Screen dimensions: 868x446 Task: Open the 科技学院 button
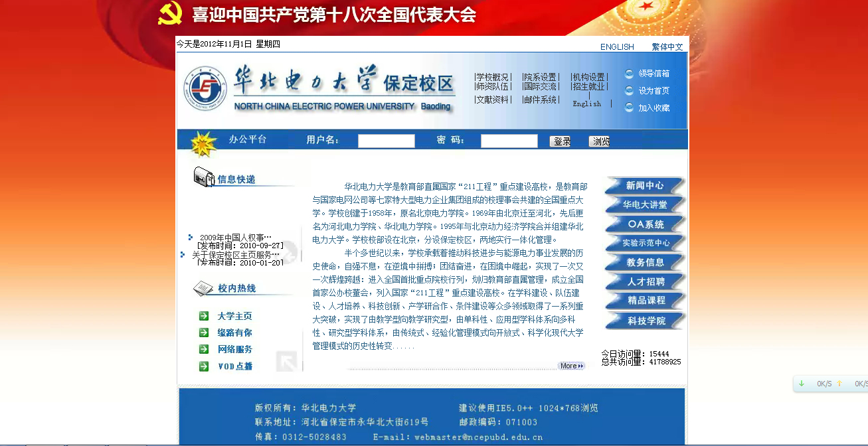tap(645, 321)
